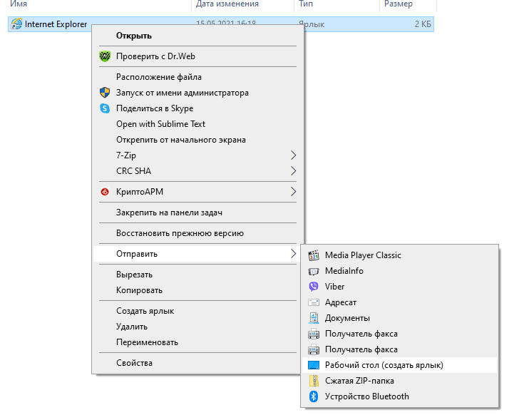This screenshot has width=514, height=420.
Task: Click the Отправить menu entry
Action: pyautogui.click(x=197, y=254)
